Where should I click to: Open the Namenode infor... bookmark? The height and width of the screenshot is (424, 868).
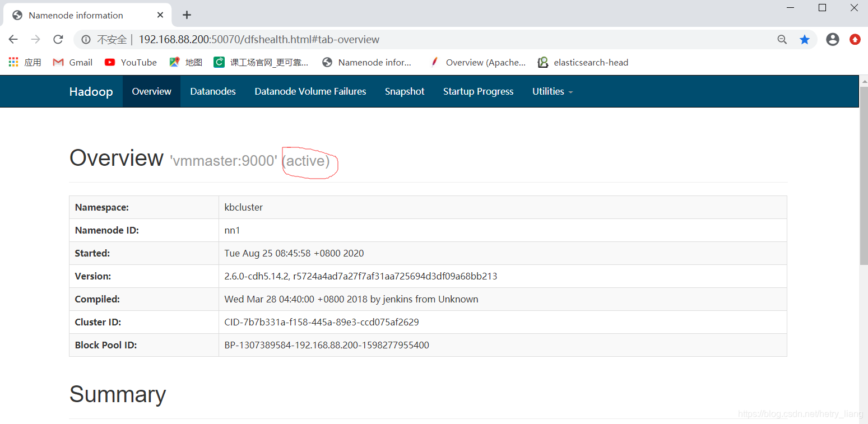[367, 62]
